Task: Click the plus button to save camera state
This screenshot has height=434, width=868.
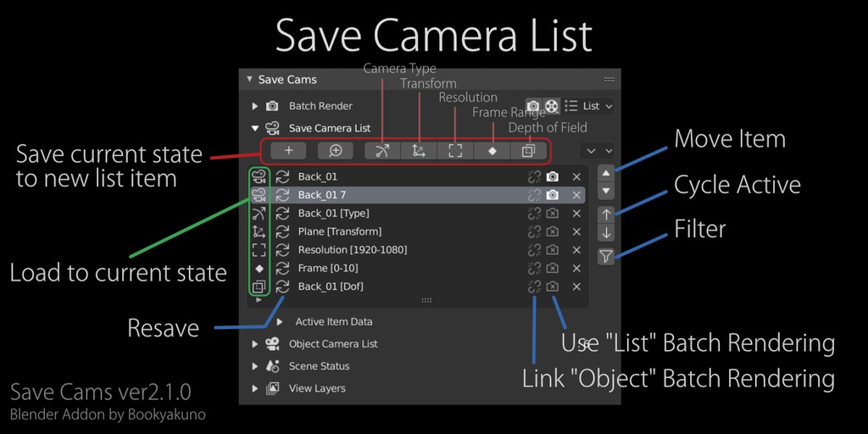Action: (288, 151)
